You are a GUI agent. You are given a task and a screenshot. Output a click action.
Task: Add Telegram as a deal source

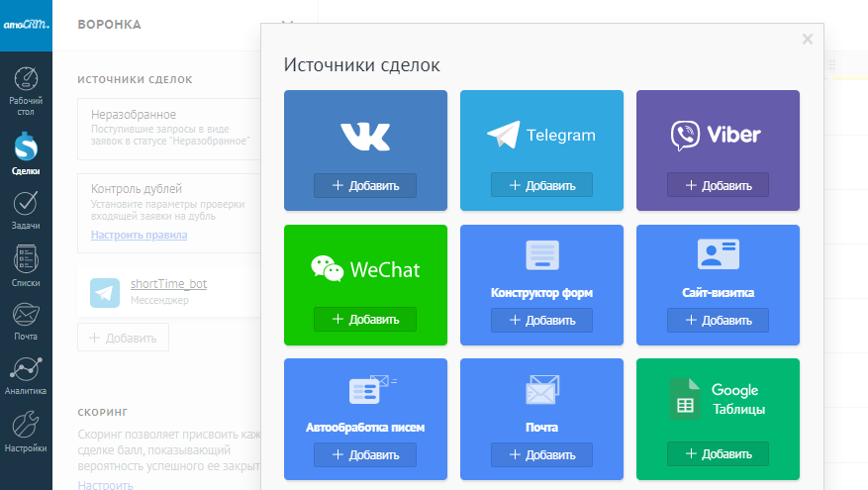pyautogui.click(x=541, y=185)
